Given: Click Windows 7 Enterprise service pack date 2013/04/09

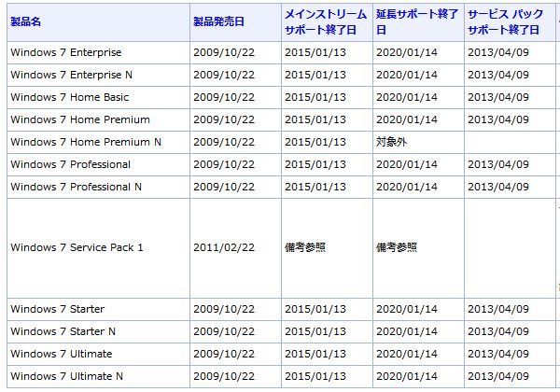Looking at the screenshot, I should tap(498, 52).
